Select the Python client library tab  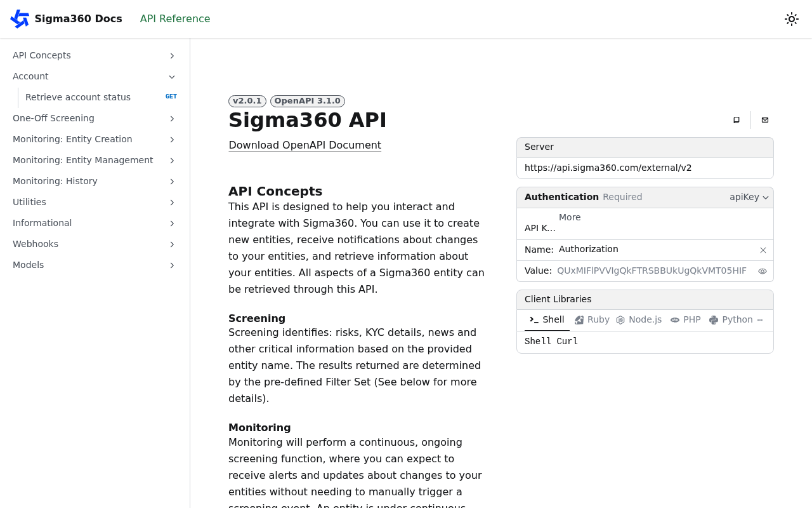click(x=731, y=320)
